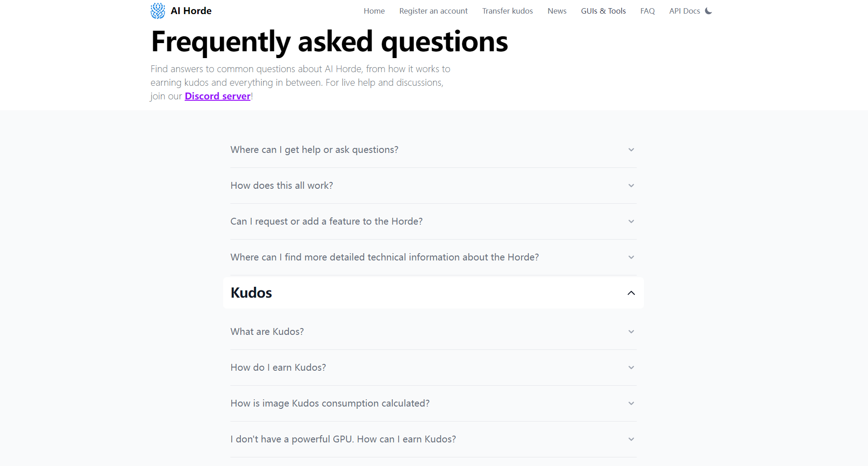Follow the Discord server link
The width and height of the screenshot is (868, 466).
coord(218,96)
